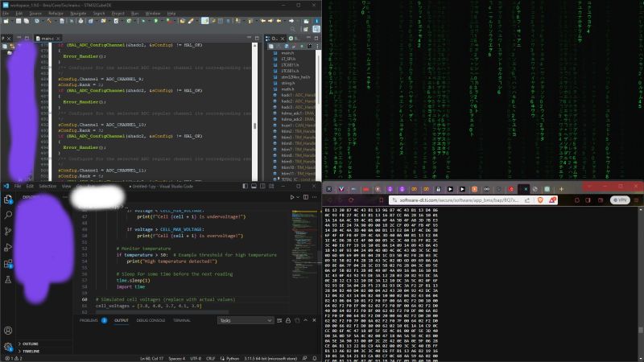
Task: Open VS Code editor more actions menu
Action: point(314,197)
